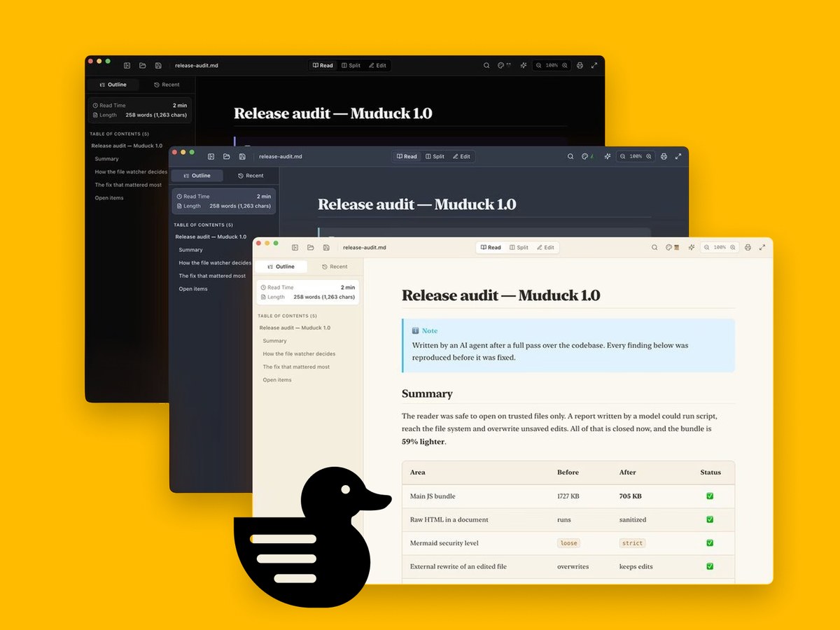
Task: Click the open-folder icon in the middle slate window
Action: click(x=227, y=156)
